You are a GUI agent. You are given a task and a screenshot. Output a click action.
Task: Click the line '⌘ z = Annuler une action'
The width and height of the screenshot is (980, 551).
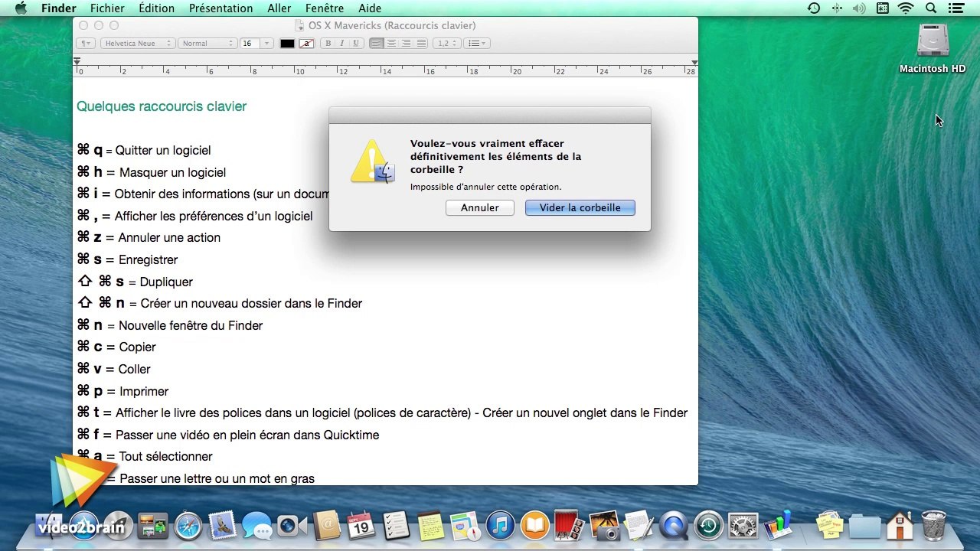(x=149, y=237)
